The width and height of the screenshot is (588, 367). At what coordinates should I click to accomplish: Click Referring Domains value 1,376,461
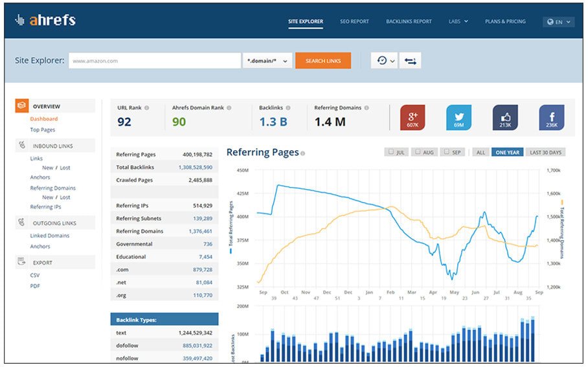200,231
